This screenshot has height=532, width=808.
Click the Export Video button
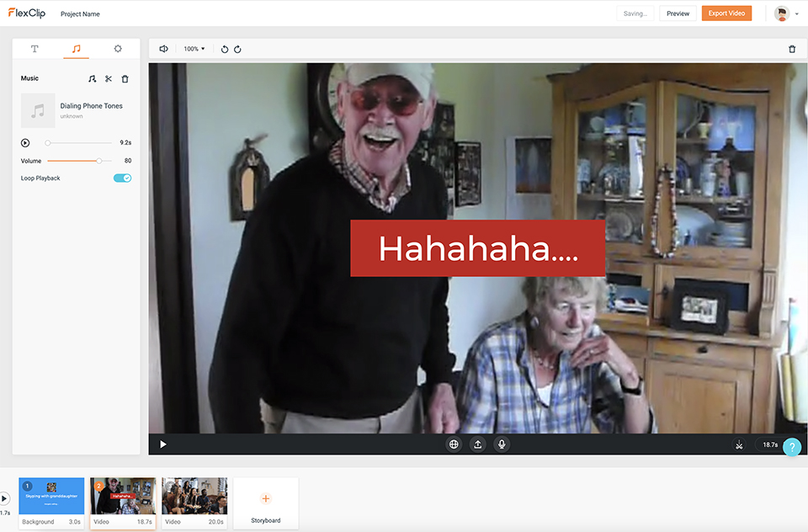click(726, 13)
